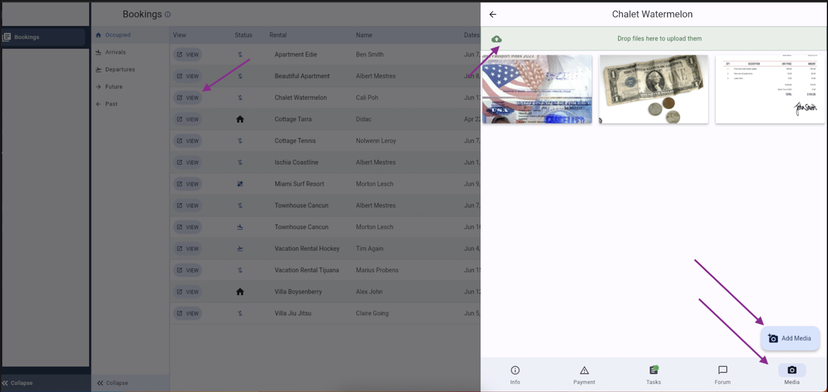The height and width of the screenshot is (392, 828).
Task: Open the signed invoice thumbnail
Action: pyautogui.click(x=770, y=89)
